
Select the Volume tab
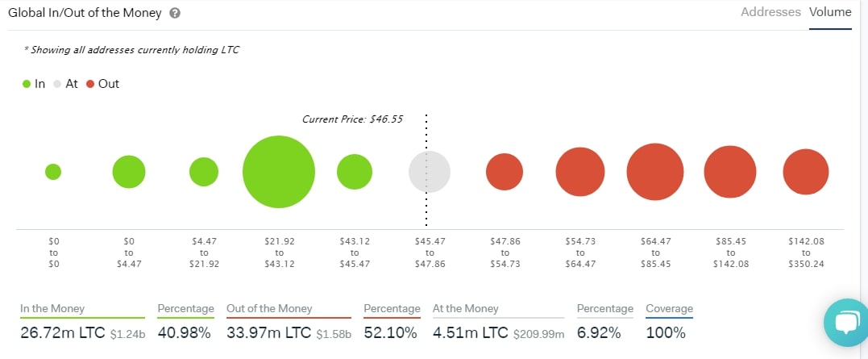point(830,12)
